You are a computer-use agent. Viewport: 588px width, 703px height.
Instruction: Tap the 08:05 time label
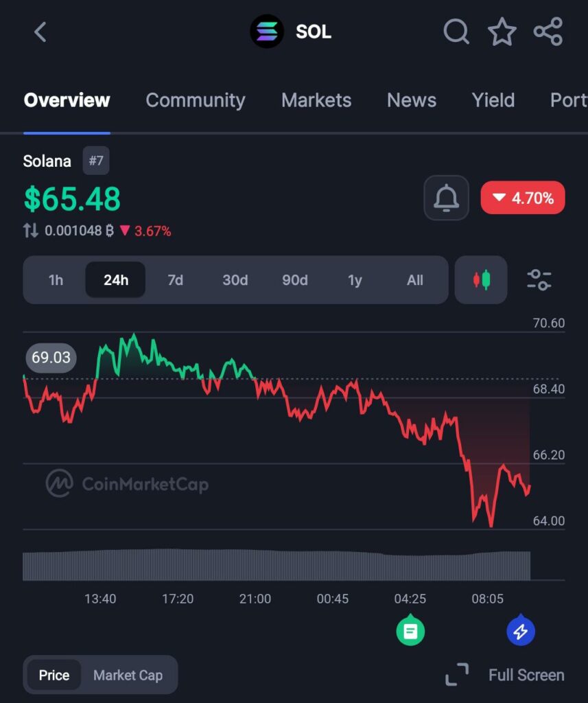(x=488, y=599)
